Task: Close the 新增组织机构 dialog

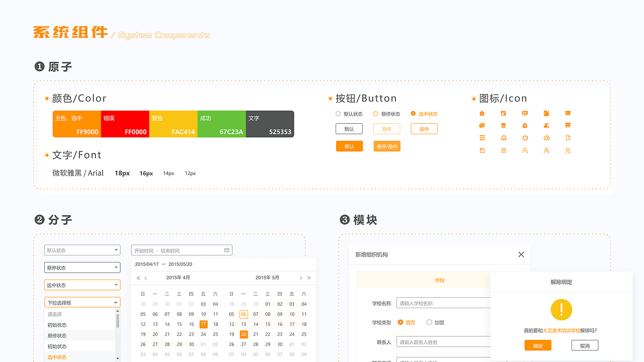Action: 521,254
